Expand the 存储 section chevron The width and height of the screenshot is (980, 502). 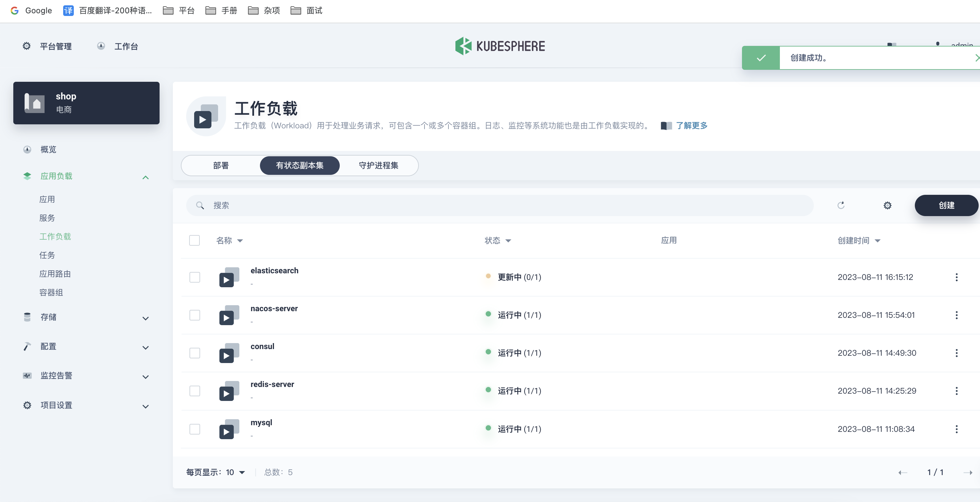[x=145, y=318]
